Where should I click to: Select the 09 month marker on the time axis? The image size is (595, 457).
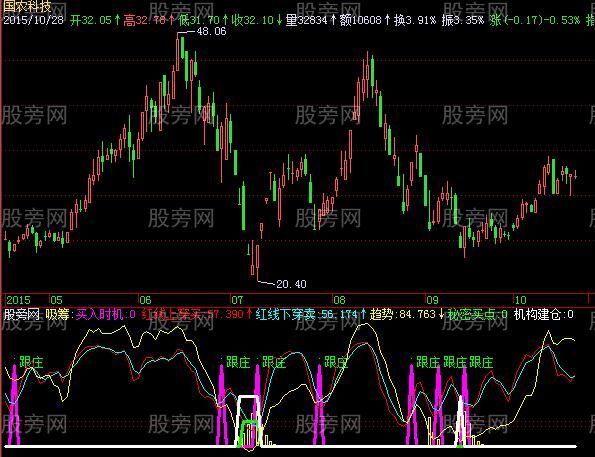(x=432, y=300)
